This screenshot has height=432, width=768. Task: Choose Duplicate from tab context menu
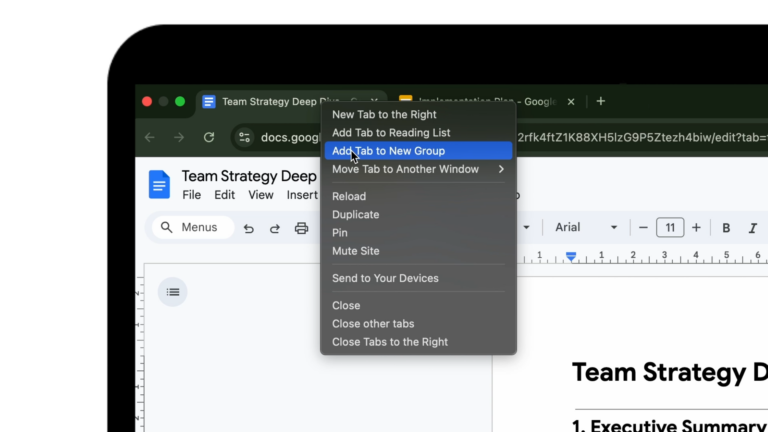(356, 215)
